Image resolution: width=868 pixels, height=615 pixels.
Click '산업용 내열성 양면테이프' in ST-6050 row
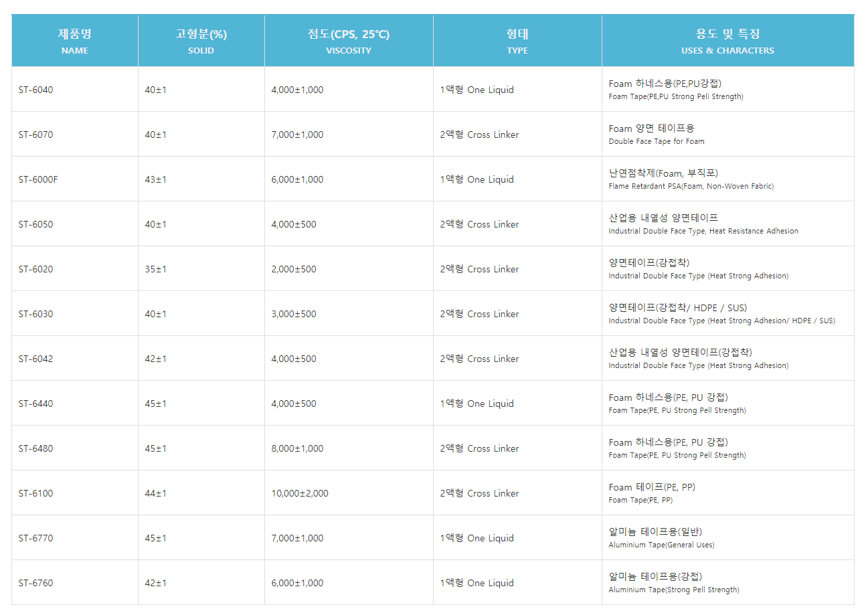[x=663, y=218]
